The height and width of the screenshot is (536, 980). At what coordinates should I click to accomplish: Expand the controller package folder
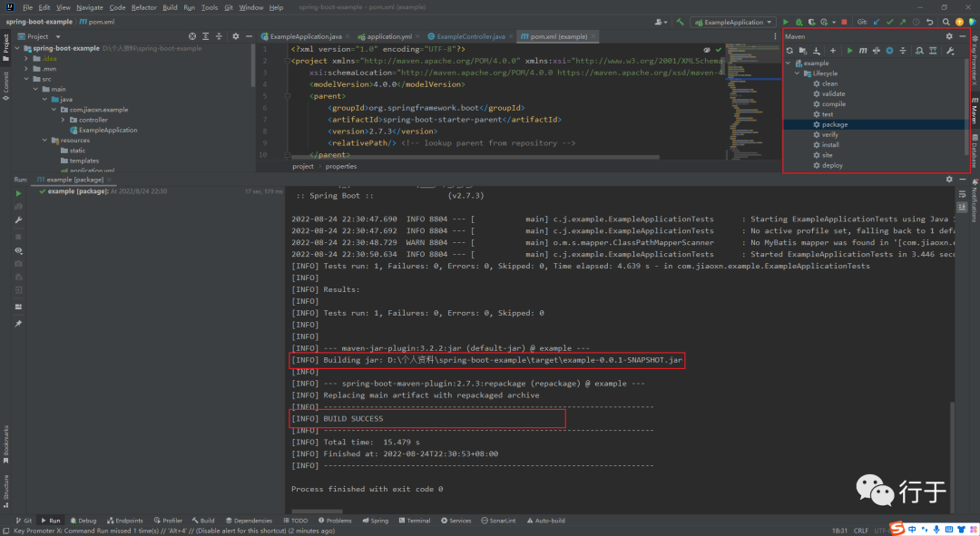click(x=64, y=120)
